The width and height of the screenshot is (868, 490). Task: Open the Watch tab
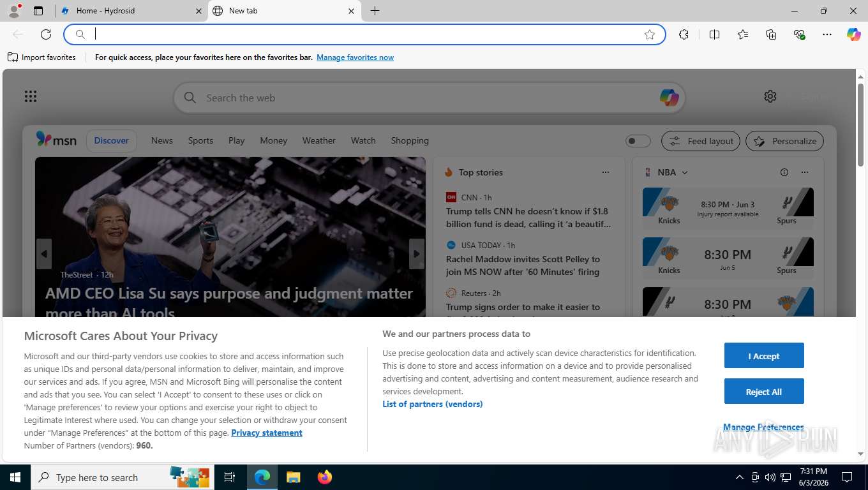click(363, 140)
